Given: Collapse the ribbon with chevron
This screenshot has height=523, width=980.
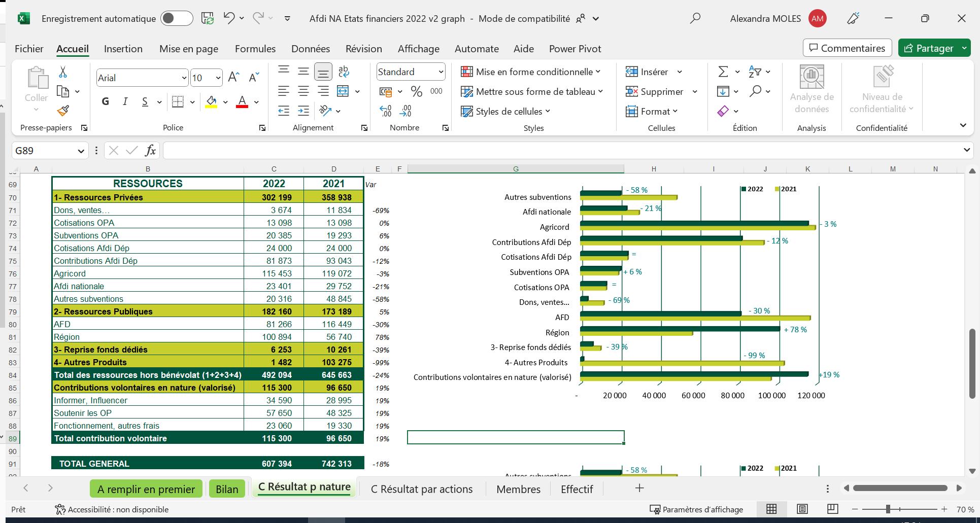Looking at the screenshot, I should point(963,125).
